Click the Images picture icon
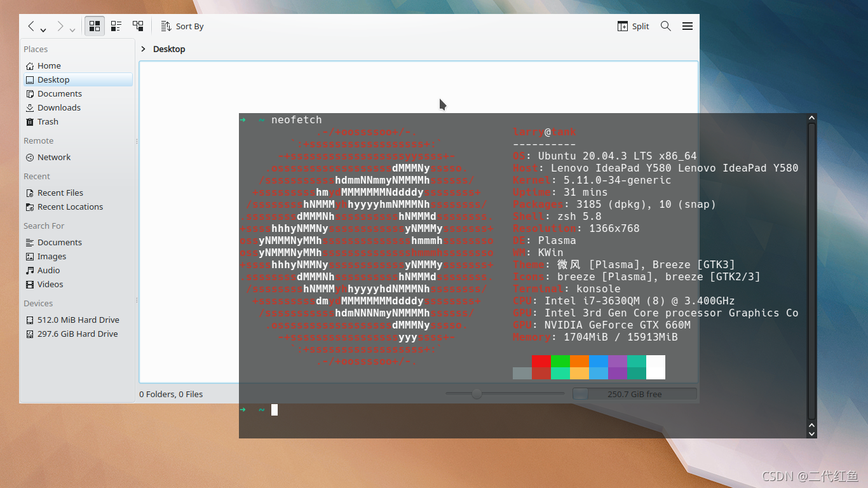868x488 pixels. (x=30, y=256)
